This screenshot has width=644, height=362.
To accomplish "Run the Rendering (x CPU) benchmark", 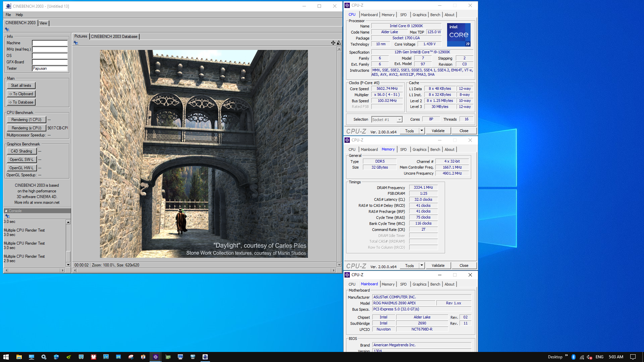I will pyautogui.click(x=26, y=128).
